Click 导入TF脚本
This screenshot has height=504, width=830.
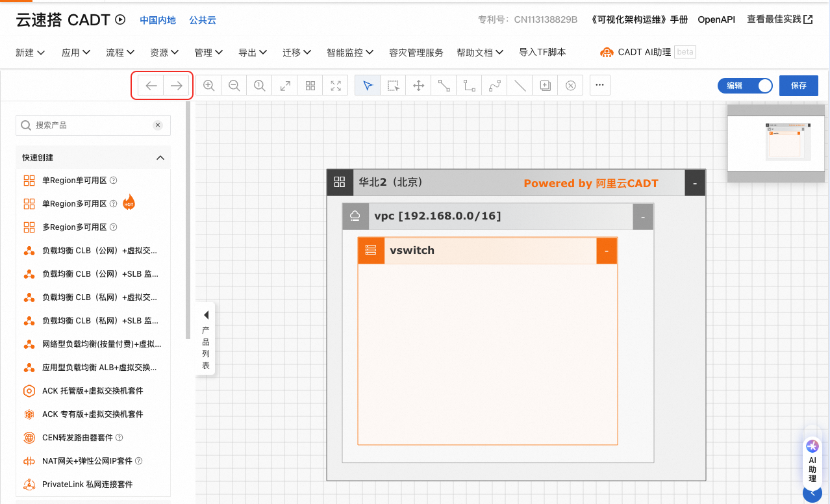coord(542,52)
